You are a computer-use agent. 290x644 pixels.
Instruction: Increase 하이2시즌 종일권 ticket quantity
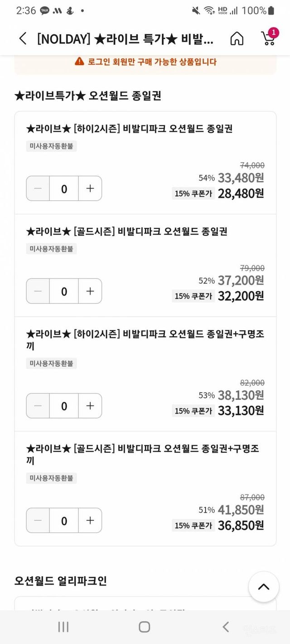[x=90, y=188]
